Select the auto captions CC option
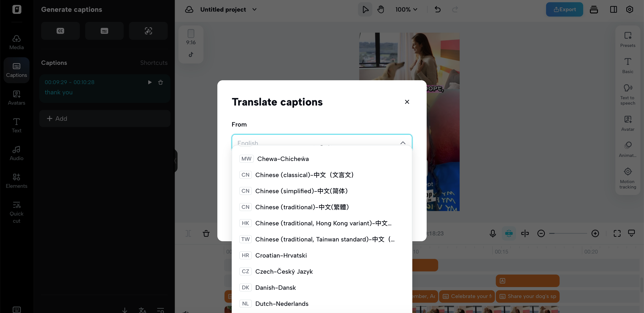The width and height of the screenshot is (644, 313). [60, 31]
